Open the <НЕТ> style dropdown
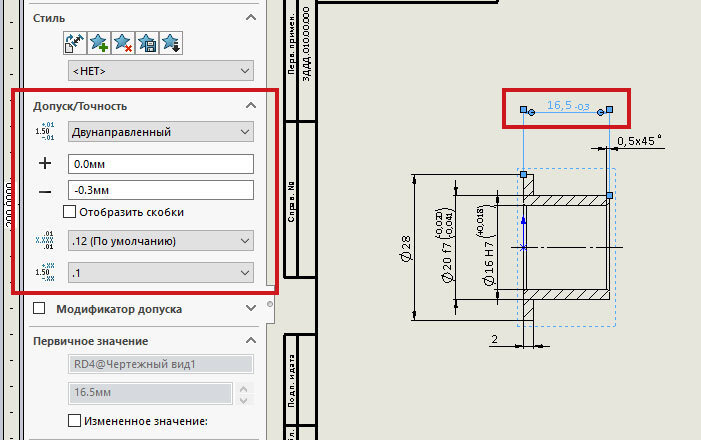Screen dimensions: 701x440 point(161,71)
